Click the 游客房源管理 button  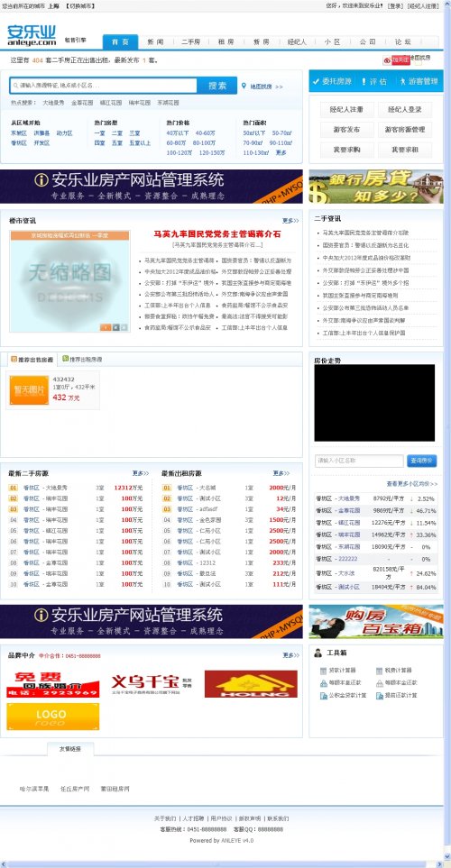coord(405,130)
